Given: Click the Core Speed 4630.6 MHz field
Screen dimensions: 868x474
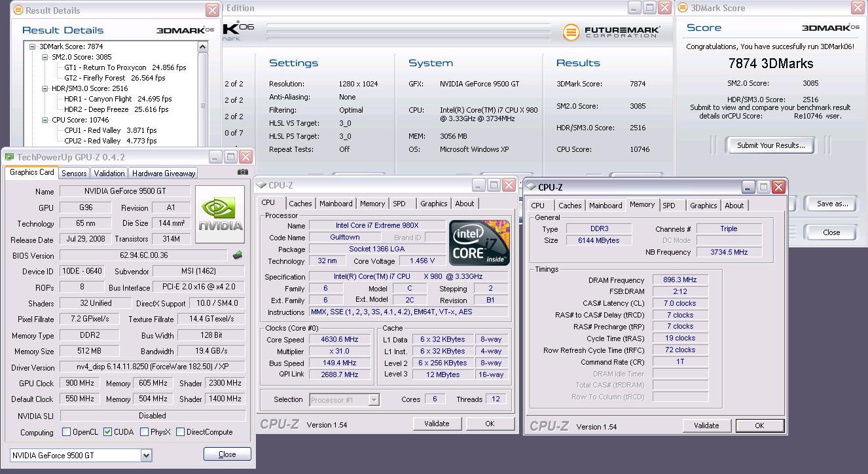Looking at the screenshot, I should (x=340, y=340).
